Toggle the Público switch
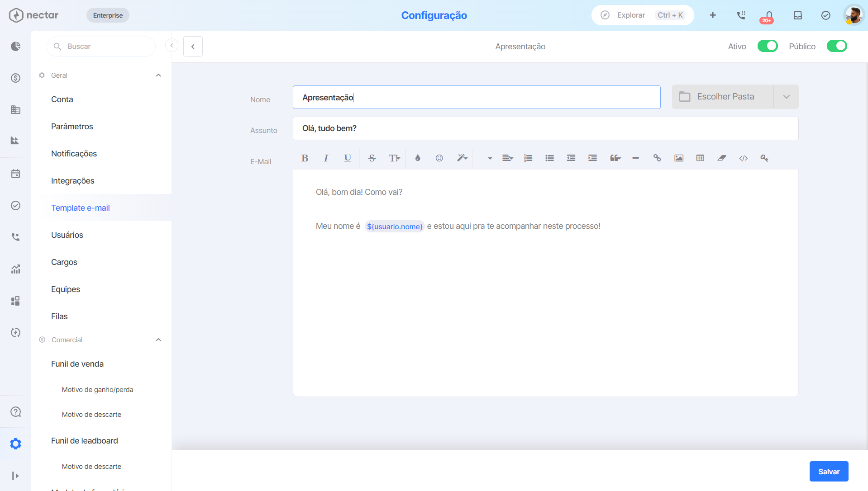Viewport: 868px width, 491px height. point(837,46)
